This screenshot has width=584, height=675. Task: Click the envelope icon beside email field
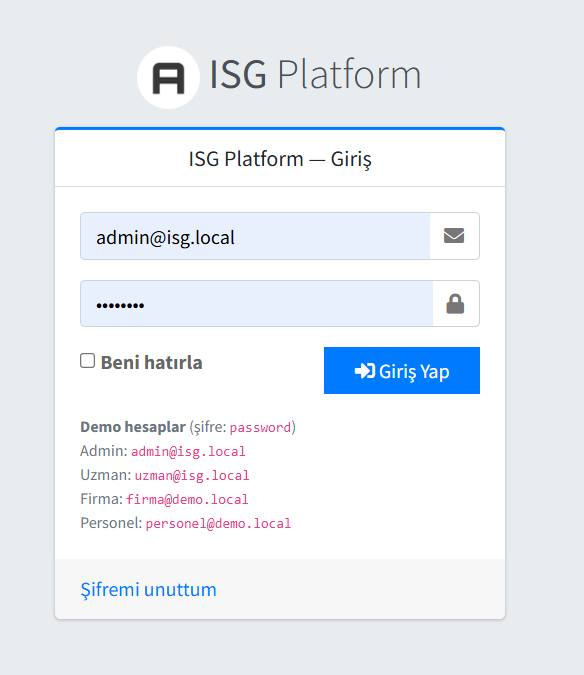454,235
